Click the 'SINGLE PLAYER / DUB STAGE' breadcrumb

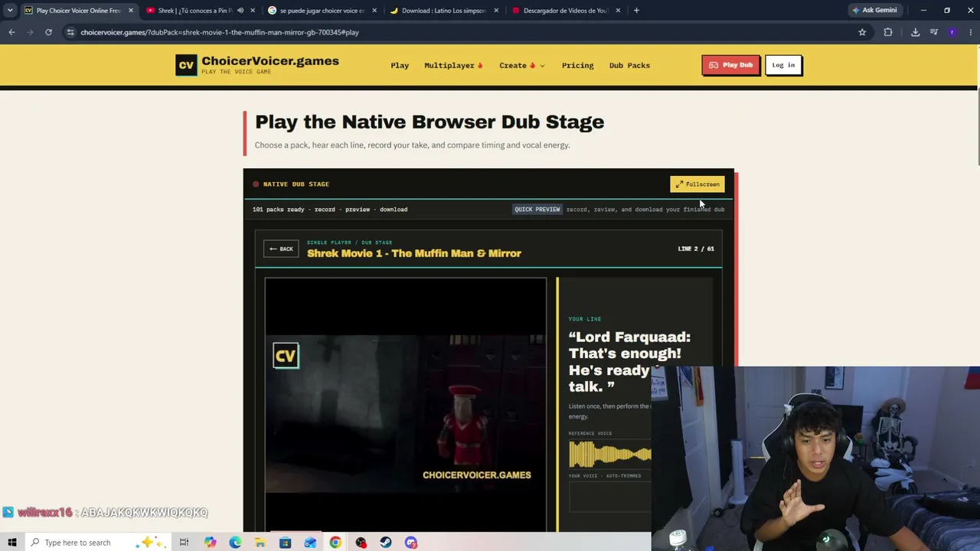point(349,243)
